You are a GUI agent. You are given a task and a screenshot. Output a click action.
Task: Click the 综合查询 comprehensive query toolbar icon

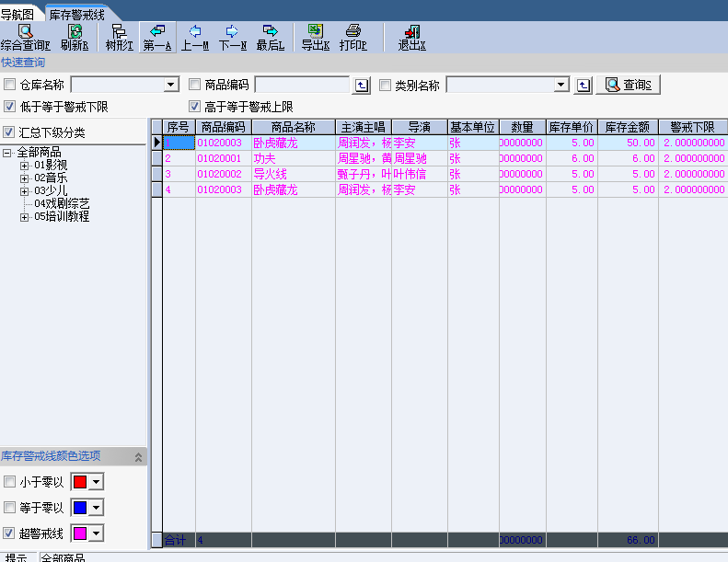point(25,37)
